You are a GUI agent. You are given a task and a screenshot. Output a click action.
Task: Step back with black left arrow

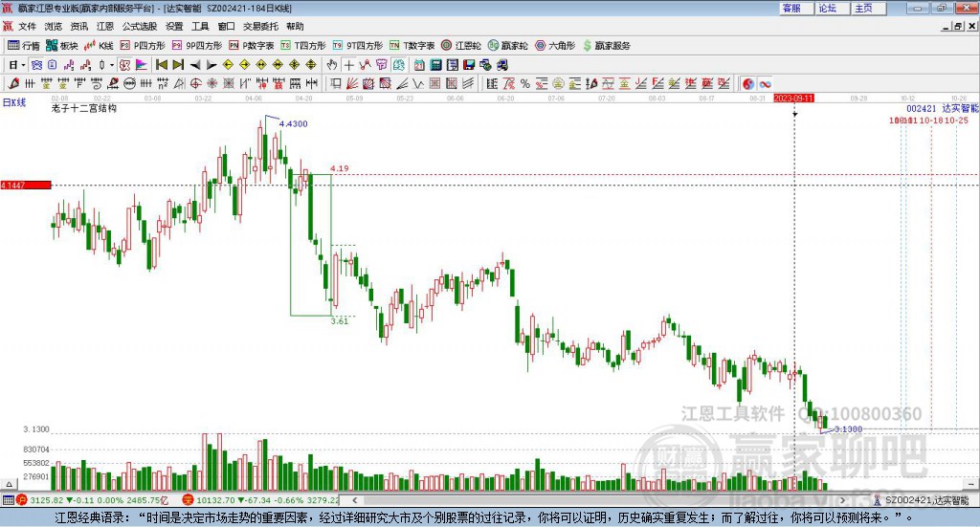tap(195, 65)
